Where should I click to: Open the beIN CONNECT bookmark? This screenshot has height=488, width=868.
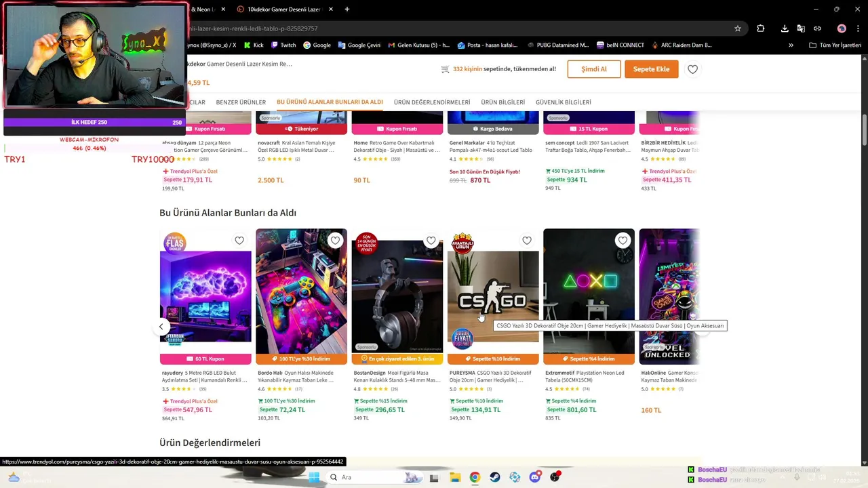620,45
